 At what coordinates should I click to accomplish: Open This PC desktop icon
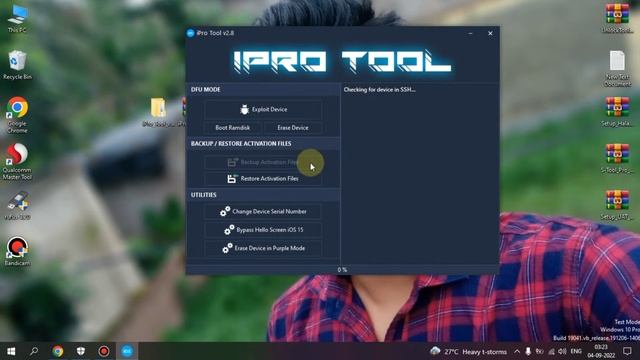pyautogui.click(x=17, y=18)
